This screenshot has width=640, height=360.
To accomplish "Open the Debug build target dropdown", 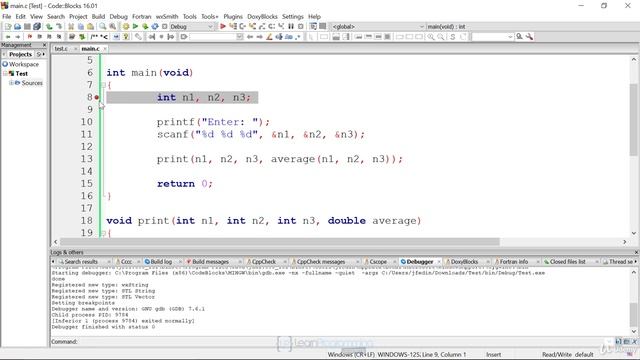I will [191, 27].
